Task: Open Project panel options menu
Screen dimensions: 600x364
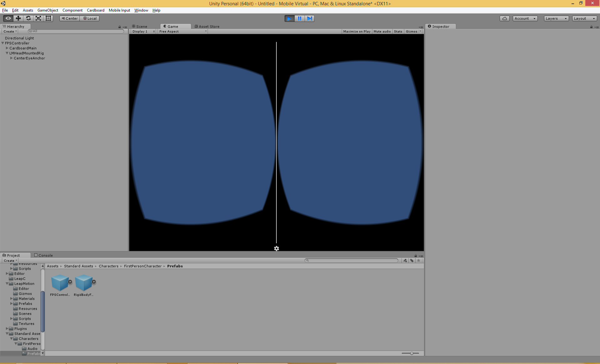Action: (x=421, y=256)
